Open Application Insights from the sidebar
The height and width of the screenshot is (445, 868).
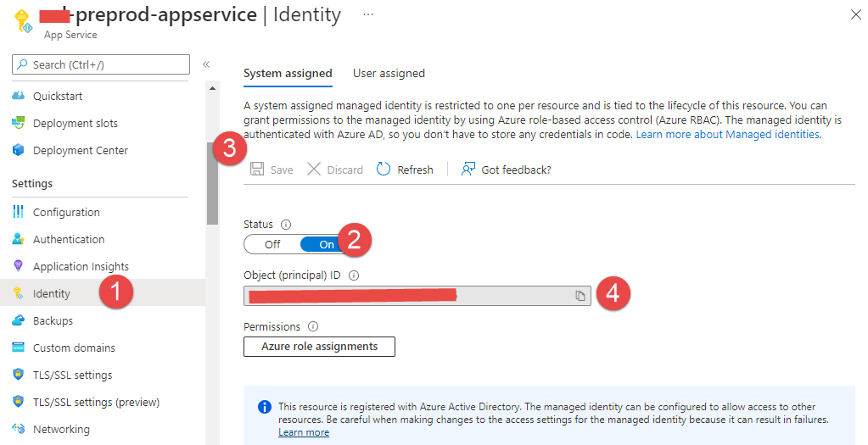pos(81,266)
